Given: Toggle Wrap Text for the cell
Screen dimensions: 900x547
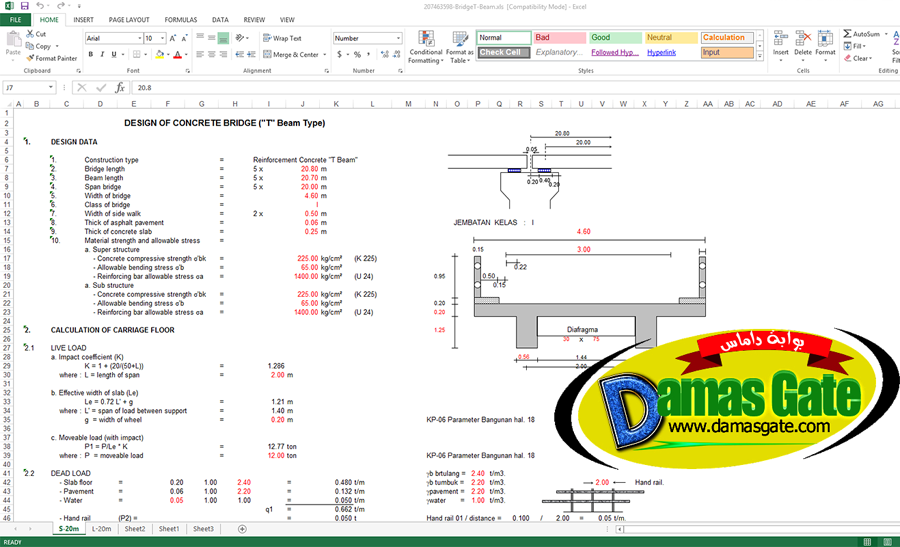Looking at the screenshot, I should tap(282, 38).
